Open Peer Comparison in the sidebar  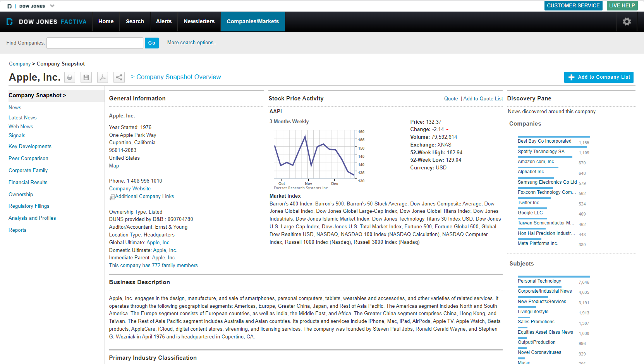(28, 159)
